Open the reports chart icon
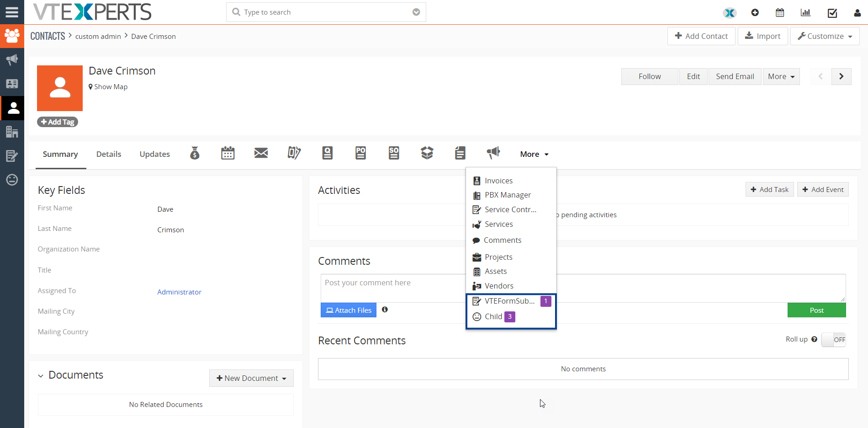868x428 pixels. 805,13
